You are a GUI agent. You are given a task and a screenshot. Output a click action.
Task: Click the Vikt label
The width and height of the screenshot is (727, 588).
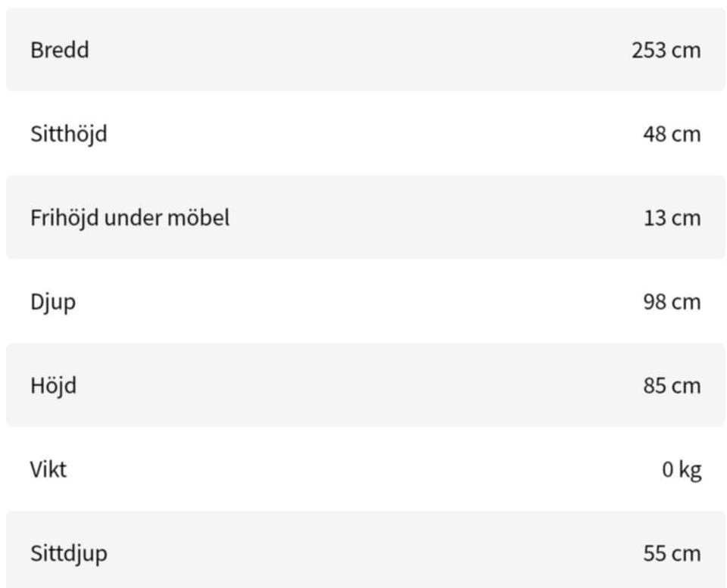48,469
